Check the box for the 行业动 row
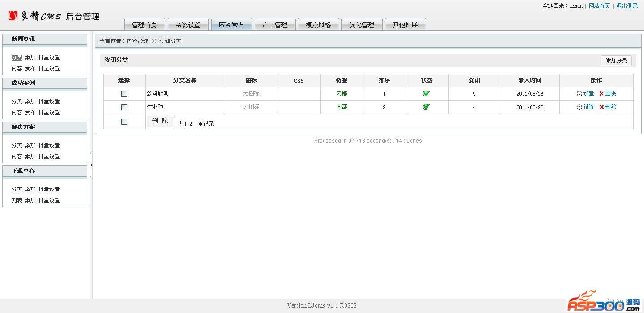 click(124, 107)
